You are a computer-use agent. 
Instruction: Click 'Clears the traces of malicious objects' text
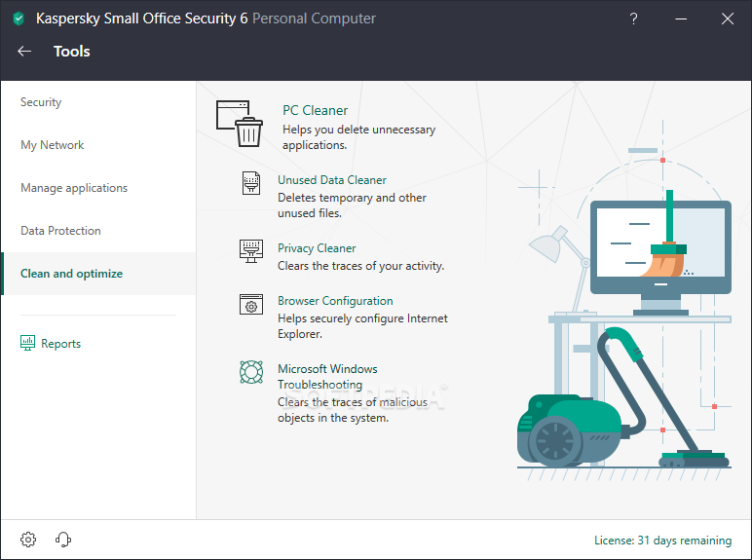(353, 410)
